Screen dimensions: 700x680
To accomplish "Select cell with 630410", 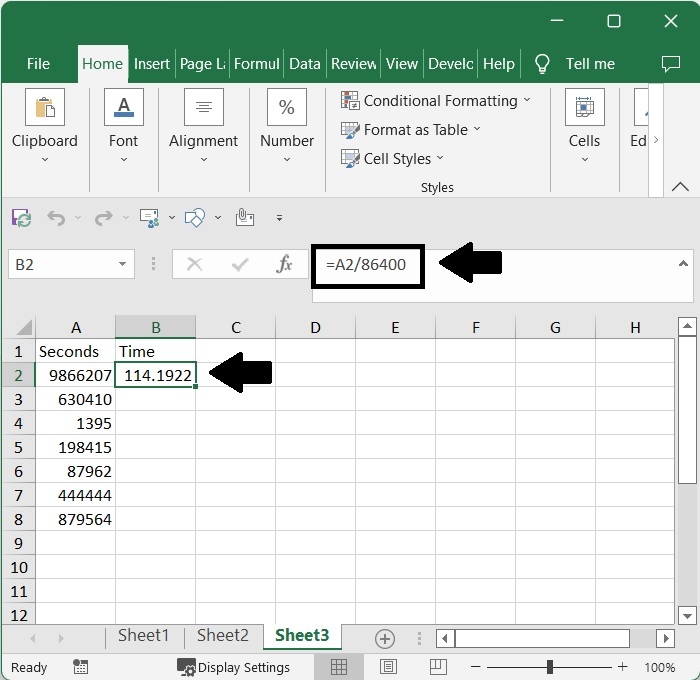I will 75,399.
